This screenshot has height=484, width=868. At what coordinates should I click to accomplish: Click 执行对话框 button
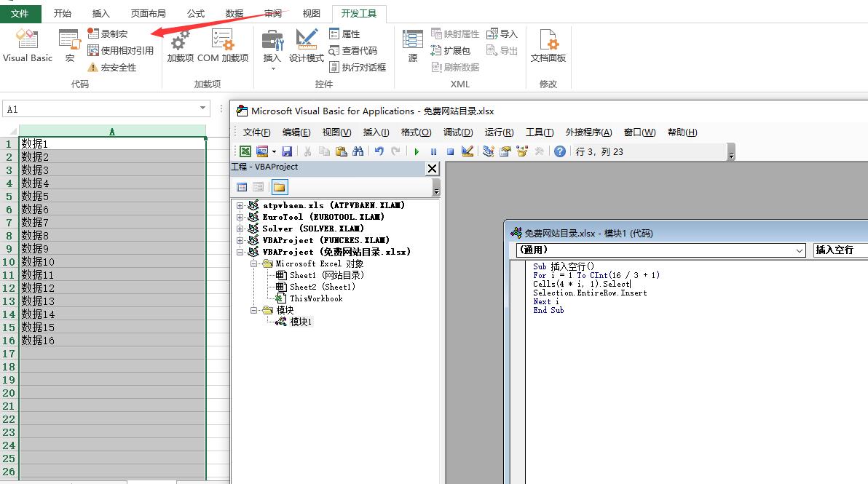(357, 68)
